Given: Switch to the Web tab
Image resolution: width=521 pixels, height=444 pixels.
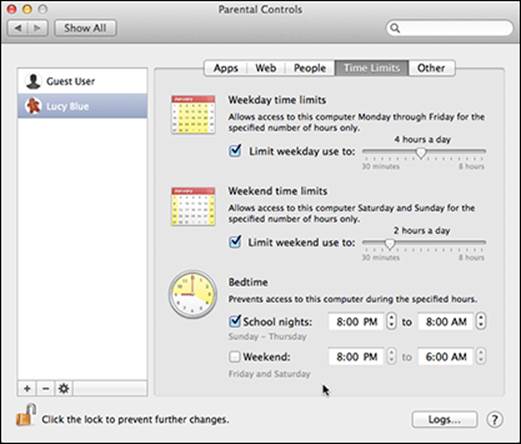Looking at the screenshot, I should [x=266, y=68].
